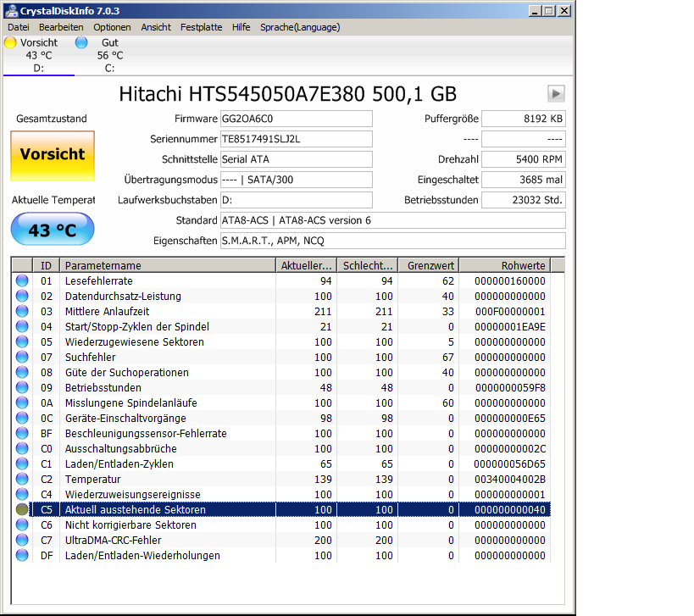Click the Parametername column header

click(x=168, y=265)
